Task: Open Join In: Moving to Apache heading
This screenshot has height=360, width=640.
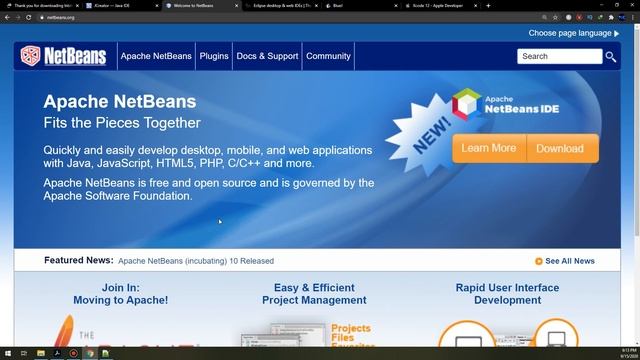Action: 120,294
